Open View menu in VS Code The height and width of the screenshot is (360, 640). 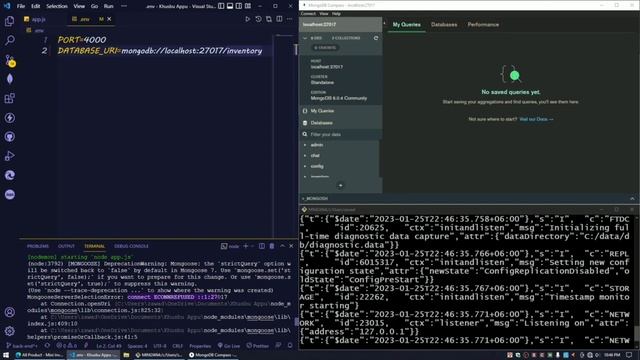(x=79, y=6)
